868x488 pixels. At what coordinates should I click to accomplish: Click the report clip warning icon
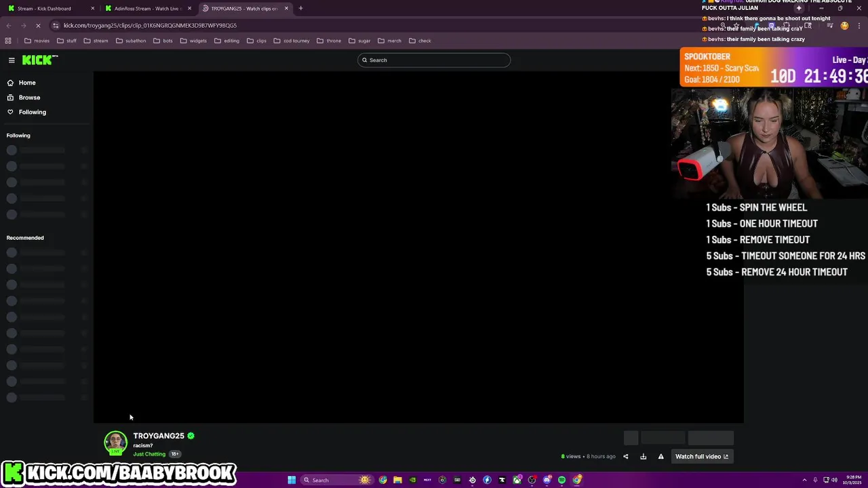(661, 457)
